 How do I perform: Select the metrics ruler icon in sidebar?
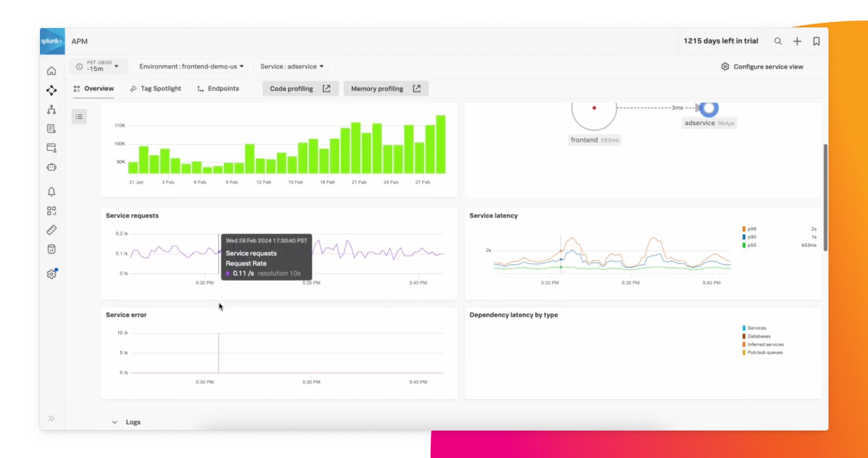click(x=51, y=230)
